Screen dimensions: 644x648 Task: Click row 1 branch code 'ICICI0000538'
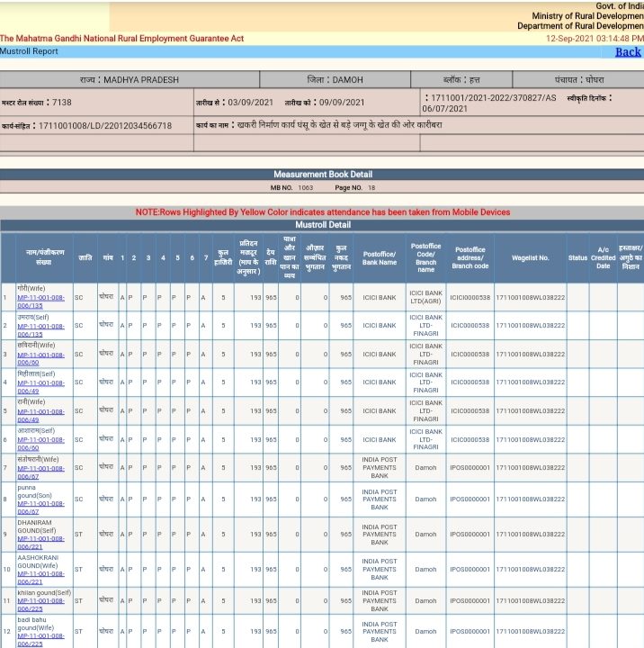click(470, 298)
